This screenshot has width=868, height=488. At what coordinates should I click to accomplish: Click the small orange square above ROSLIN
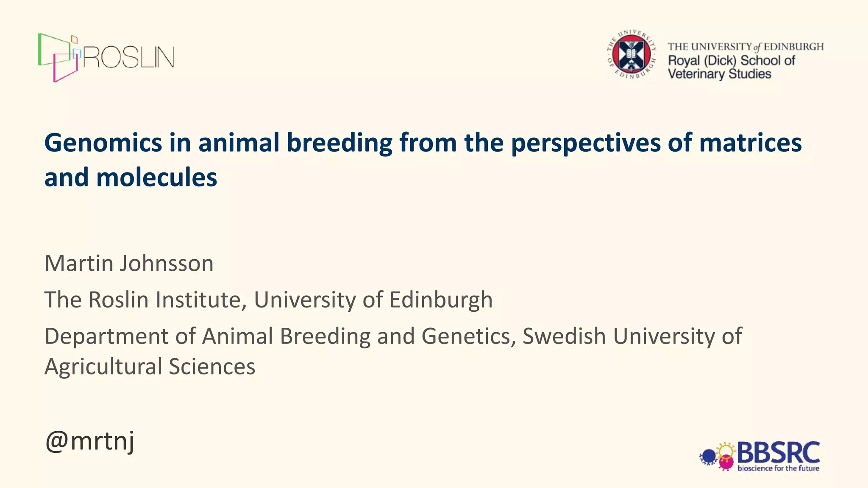(x=75, y=39)
